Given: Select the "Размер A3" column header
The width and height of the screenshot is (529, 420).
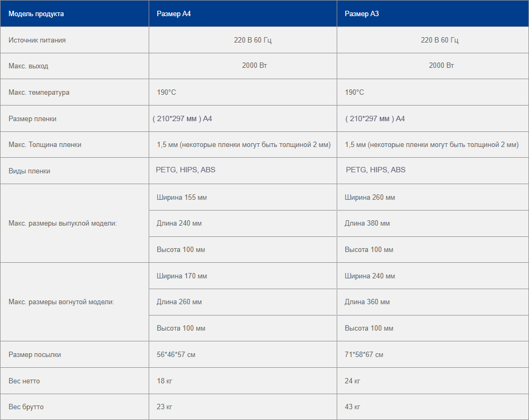Looking at the screenshot, I should [361, 14].
